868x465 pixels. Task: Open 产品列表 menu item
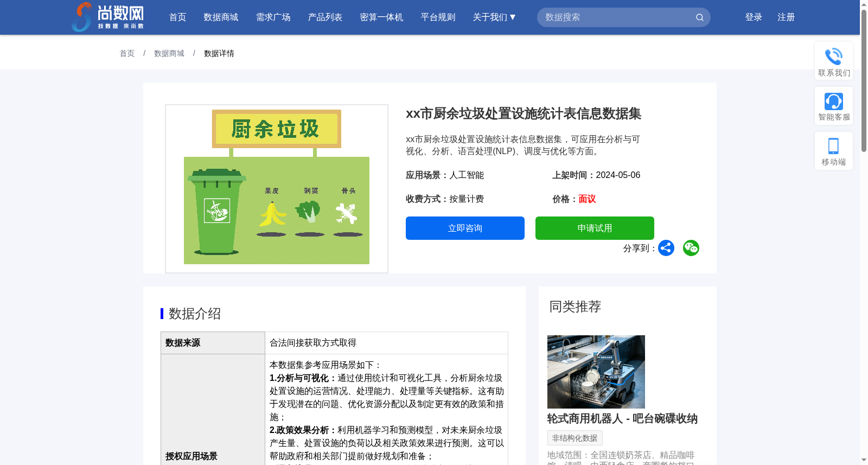point(325,17)
